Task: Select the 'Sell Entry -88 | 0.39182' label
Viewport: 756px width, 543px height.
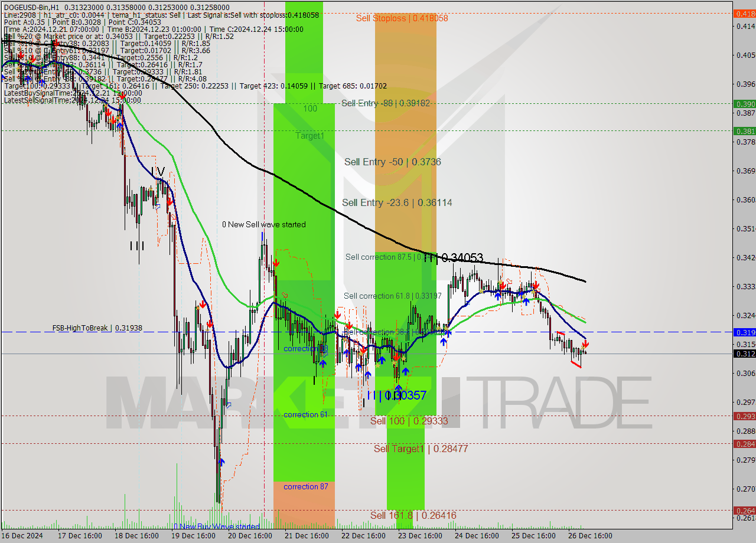Action: 385,103
